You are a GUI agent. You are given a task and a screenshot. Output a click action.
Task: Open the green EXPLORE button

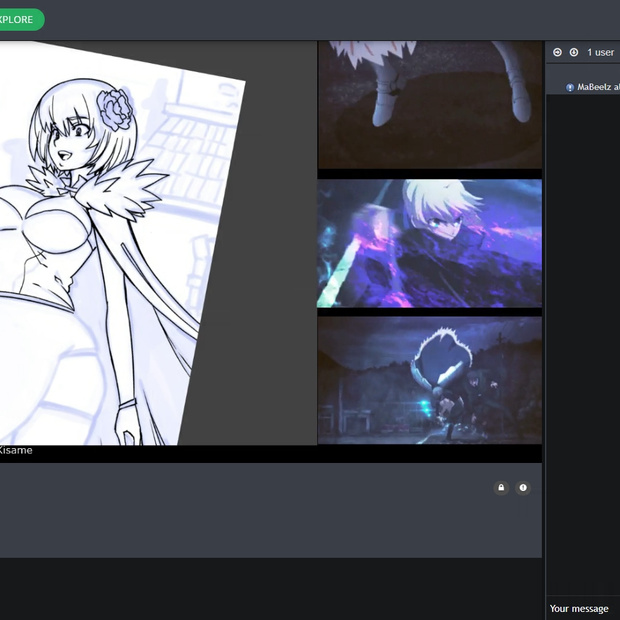[x=18, y=19]
